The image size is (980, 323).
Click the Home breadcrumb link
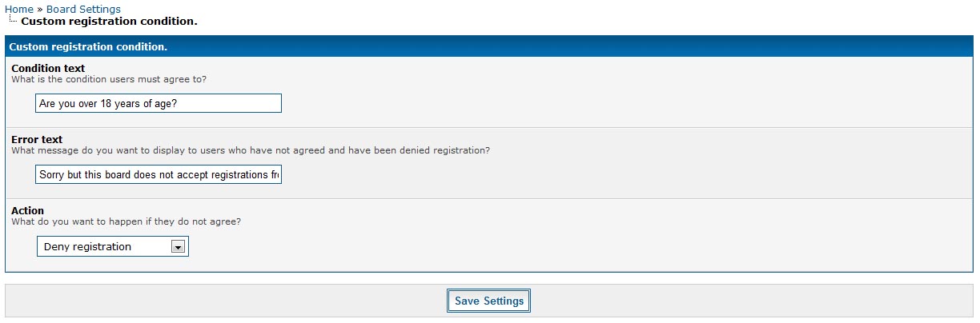tap(19, 10)
